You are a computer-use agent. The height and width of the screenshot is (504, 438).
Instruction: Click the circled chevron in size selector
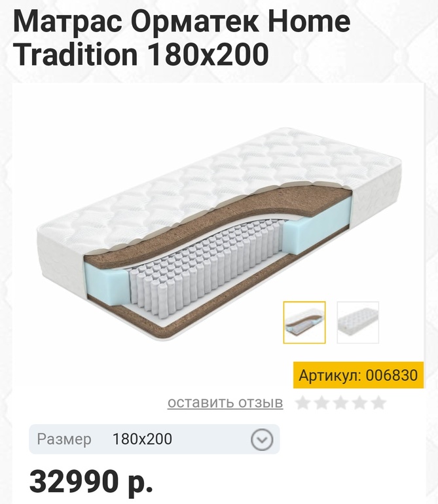[x=262, y=439]
